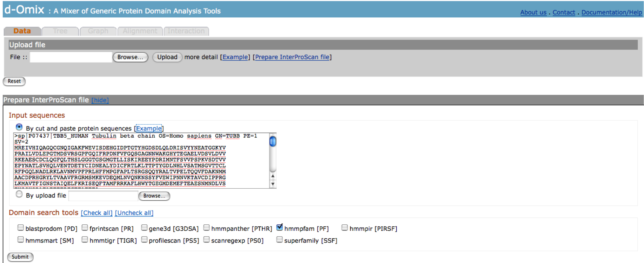Open the Interaction tab
The width and height of the screenshot is (644, 263).
[x=186, y=31]
